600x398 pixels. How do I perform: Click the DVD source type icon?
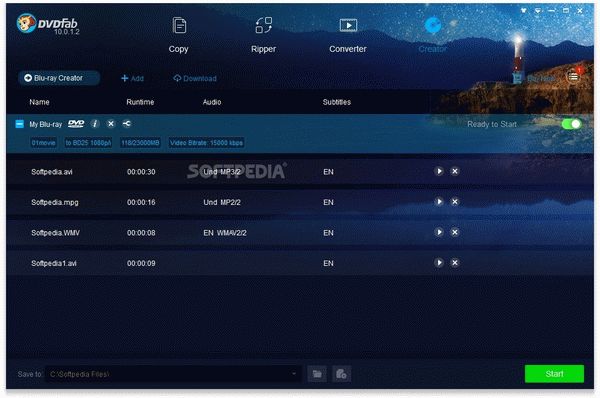click(x=76, y=124)
